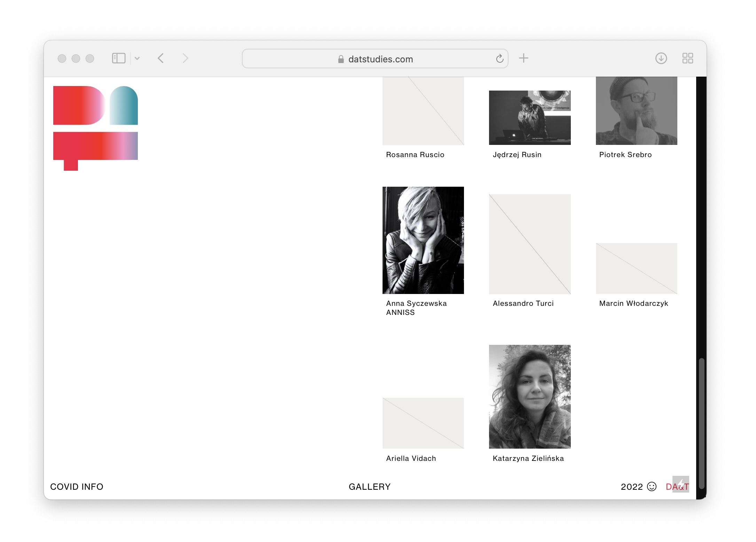
Task: Open a new tab with the plus icon
Action: click(523, 58)
